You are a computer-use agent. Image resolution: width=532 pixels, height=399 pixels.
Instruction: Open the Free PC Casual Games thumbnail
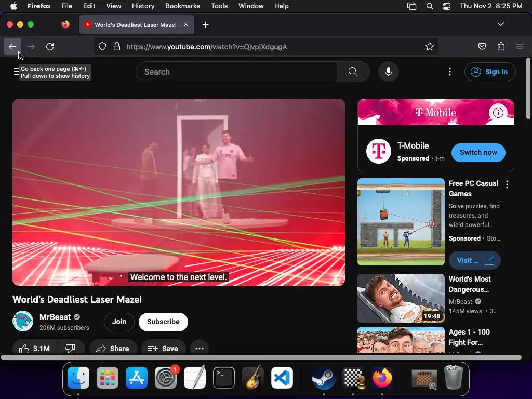click(401, 221)
